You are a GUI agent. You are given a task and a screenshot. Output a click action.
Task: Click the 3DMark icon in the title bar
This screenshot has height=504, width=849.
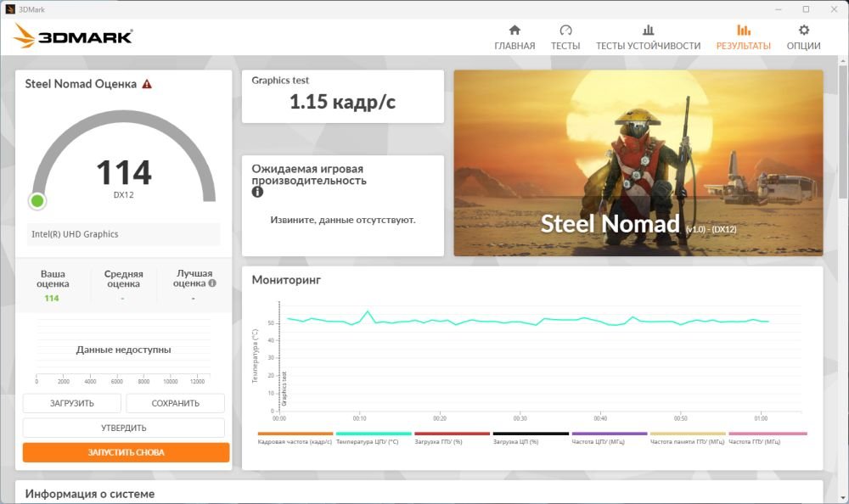point(9,9)
